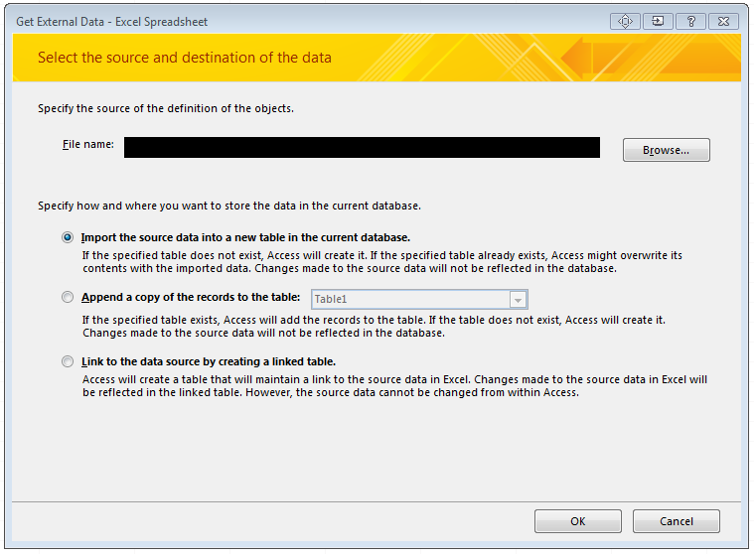Click the arrow-into-screen icon in title bar
This screenshot has height=555, width=756.
coord(658,21)
